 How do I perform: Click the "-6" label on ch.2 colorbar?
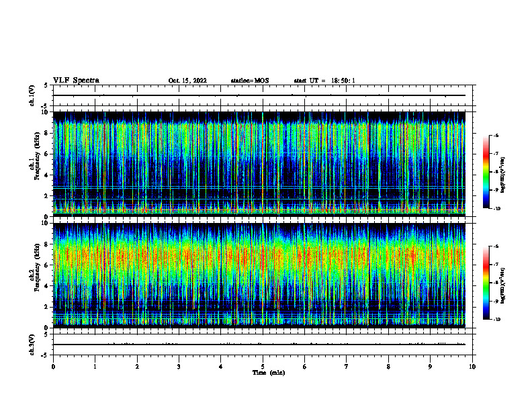(496, 246)
